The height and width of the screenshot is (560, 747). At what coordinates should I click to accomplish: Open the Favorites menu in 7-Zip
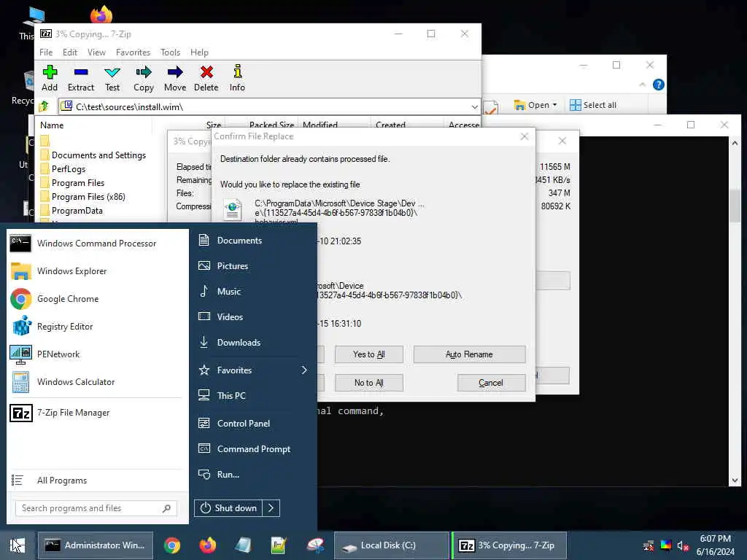point(133,52)
